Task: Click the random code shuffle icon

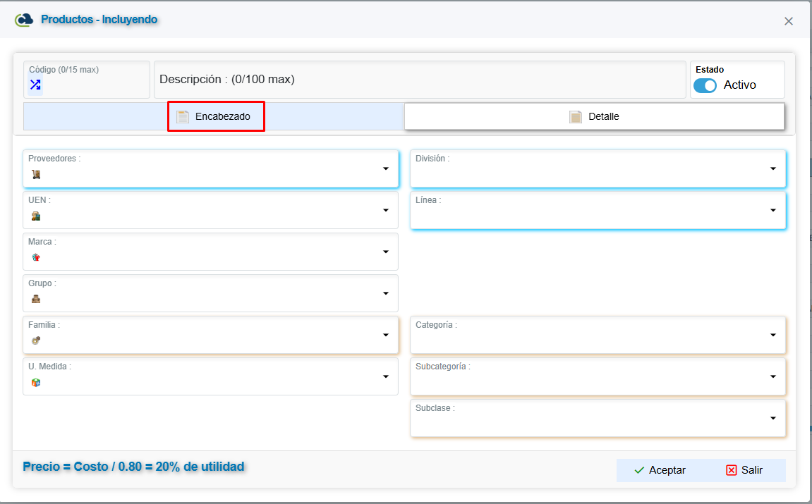Action: [x=35, y=85]
